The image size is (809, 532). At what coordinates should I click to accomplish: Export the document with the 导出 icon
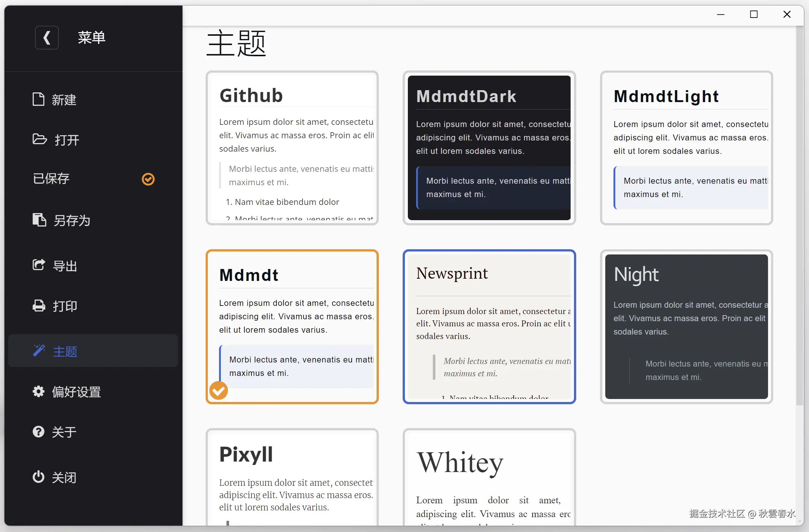pyautogui.click(x=39, y=265)
